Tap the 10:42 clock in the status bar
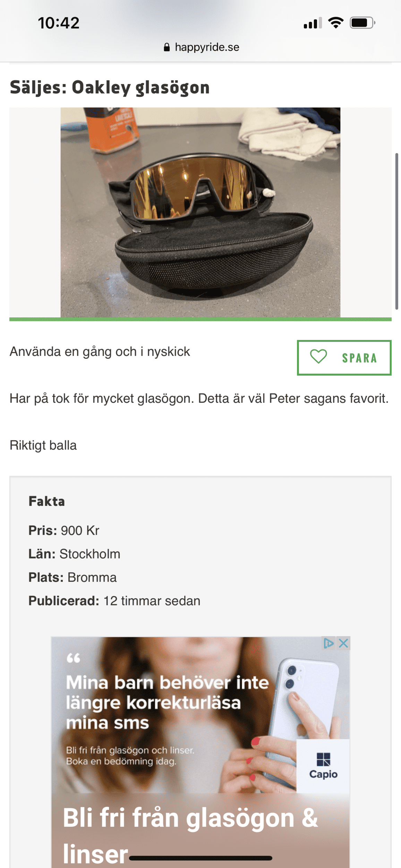Image resolution: width=401 pixels, height=868 pixels. coord(59,23)
